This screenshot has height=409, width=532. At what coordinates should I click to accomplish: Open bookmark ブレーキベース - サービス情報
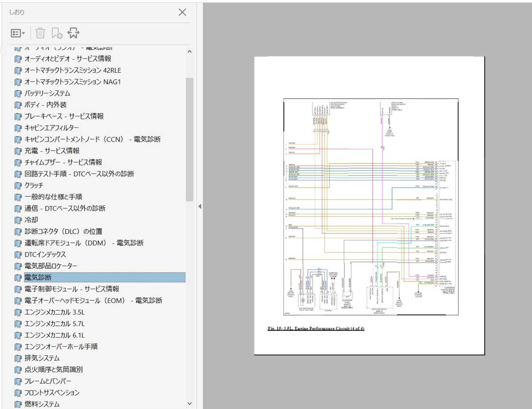(x=64, y=116)
